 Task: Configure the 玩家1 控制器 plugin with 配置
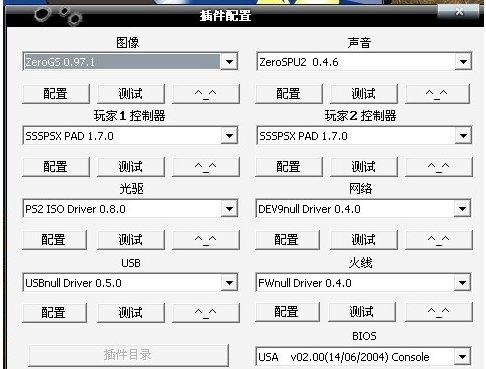click(x=56, y=167)
